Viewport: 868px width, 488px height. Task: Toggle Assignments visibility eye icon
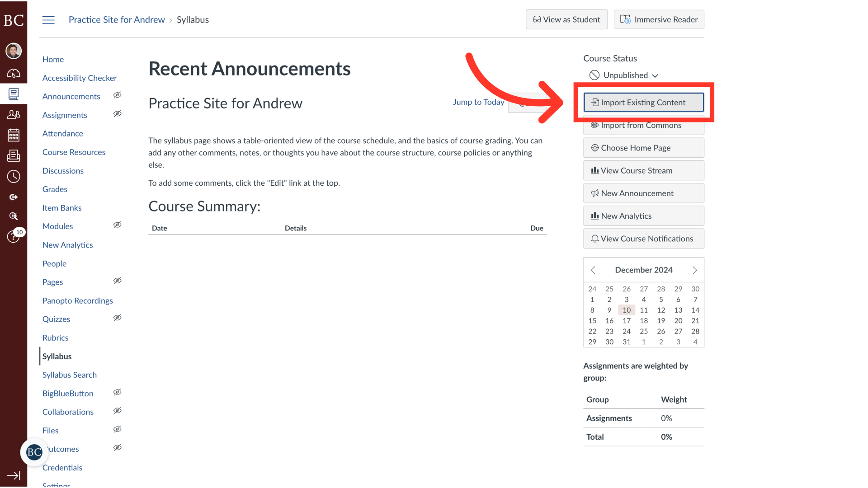point(118,114)
